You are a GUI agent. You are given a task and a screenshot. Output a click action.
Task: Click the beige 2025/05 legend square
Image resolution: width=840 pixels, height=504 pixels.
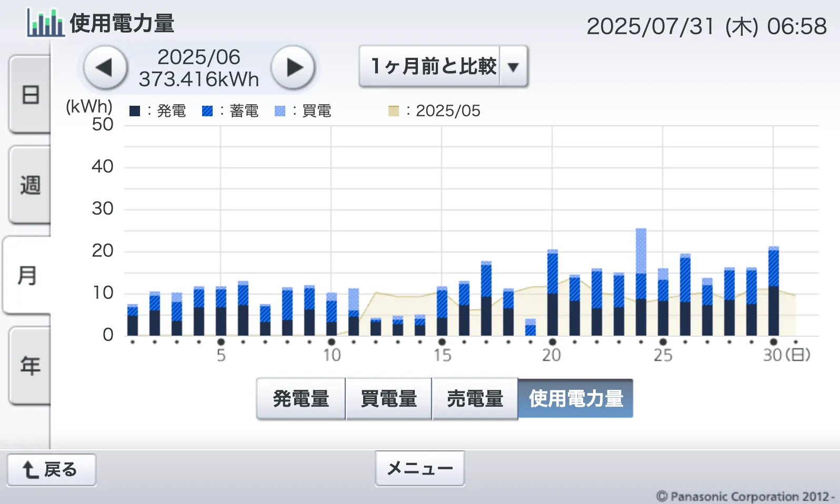coord(393,111)
